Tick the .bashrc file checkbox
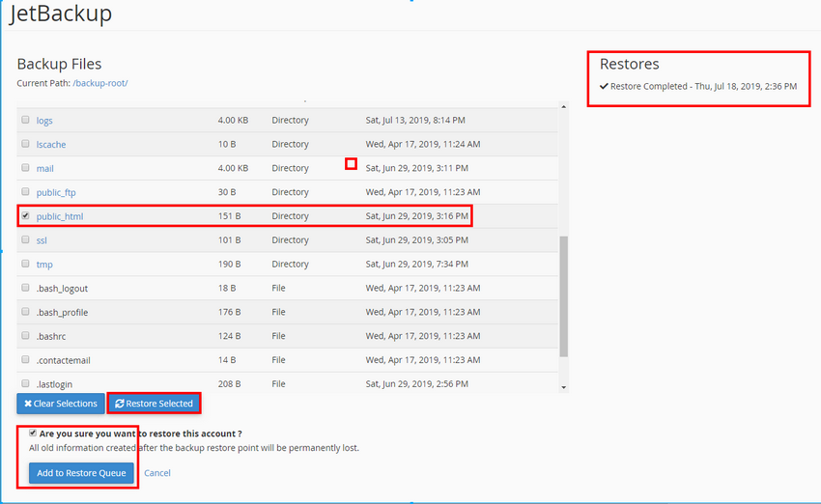This screenshot has height=504, width=821. tap(25, 336)
